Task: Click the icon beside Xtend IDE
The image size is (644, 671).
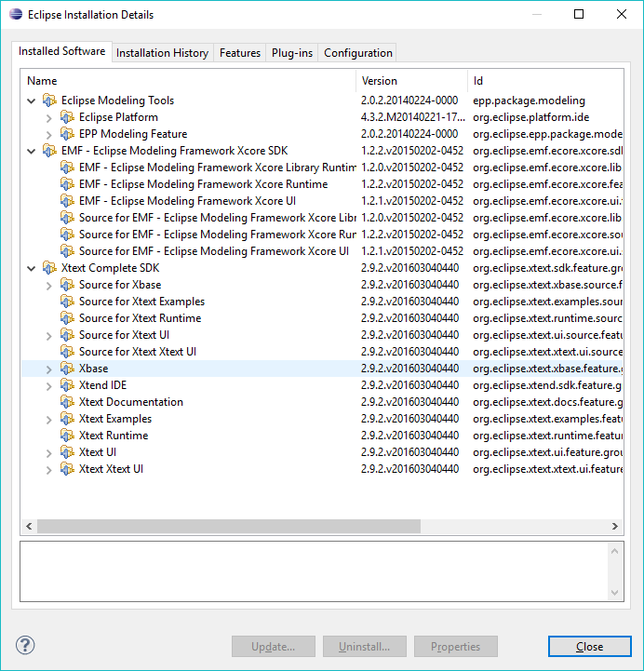Action: point(67,385)
